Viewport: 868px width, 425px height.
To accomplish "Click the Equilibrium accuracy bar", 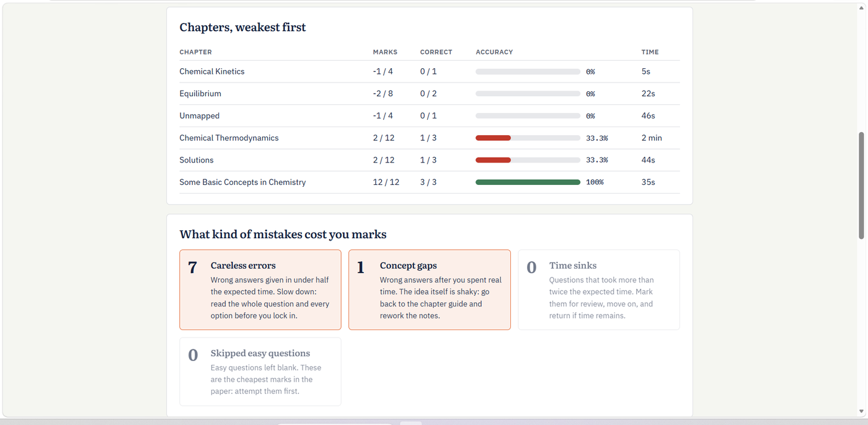I will pyautogui.click(x=528, y=94).
